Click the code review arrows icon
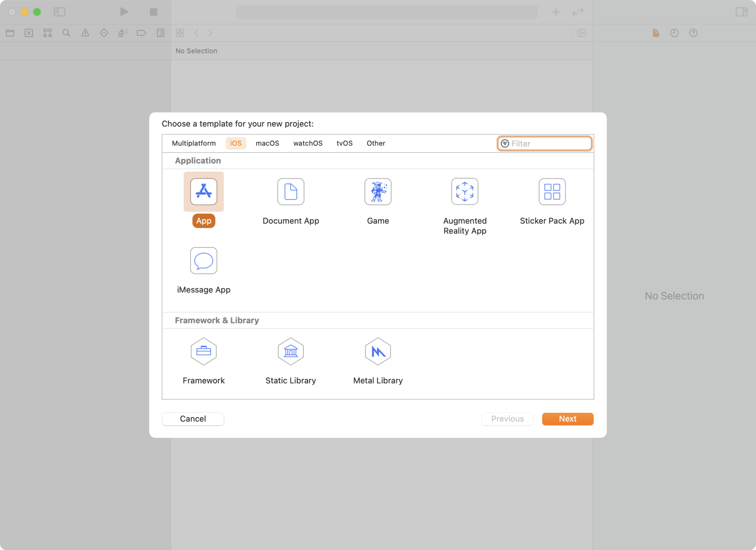Viewport: 756px width, 550px height. coord(578,12)
